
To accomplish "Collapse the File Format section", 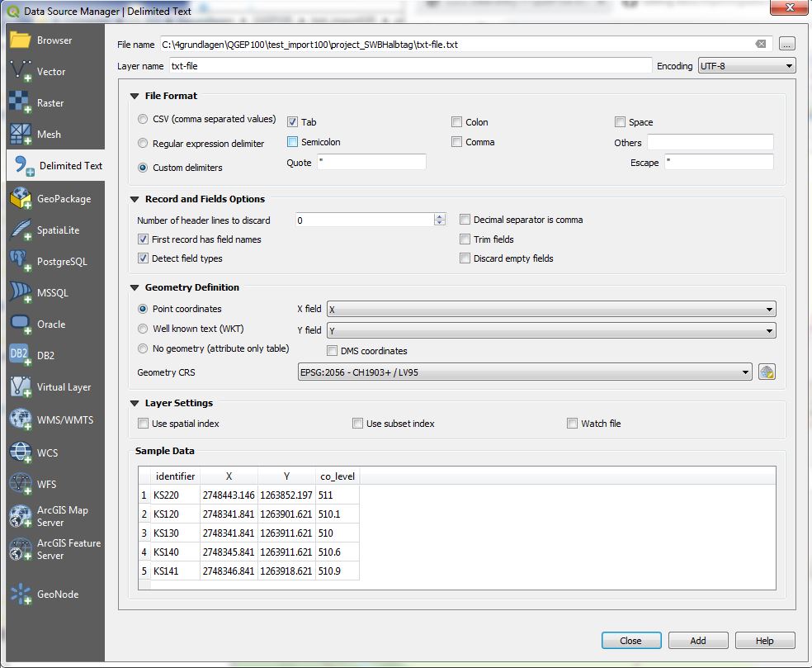I will click(x=135, y=96).
